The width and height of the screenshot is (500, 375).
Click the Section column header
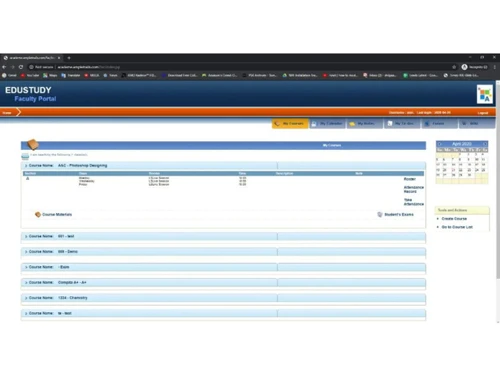point(30,173)
